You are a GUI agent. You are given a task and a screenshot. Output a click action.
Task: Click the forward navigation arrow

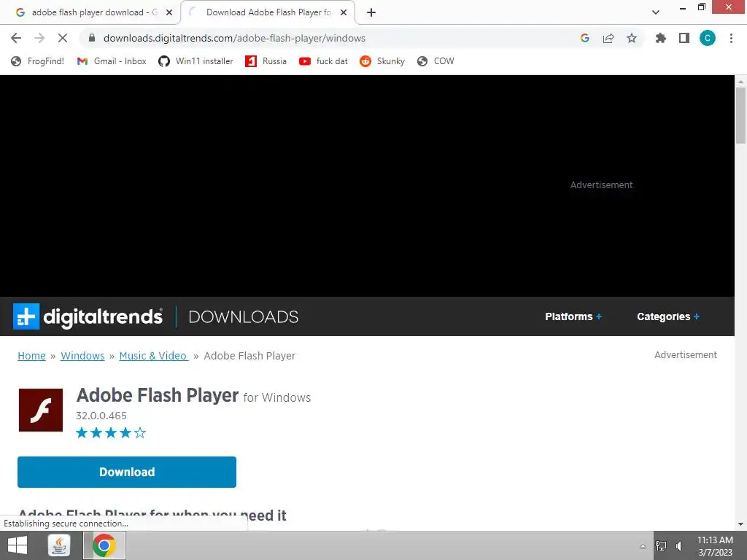[39, 38]
